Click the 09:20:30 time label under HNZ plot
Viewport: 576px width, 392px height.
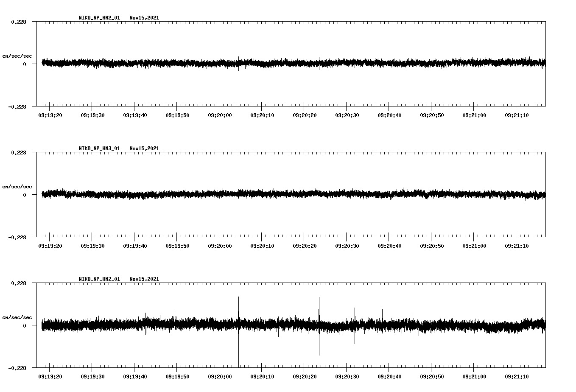click(347, 376)
